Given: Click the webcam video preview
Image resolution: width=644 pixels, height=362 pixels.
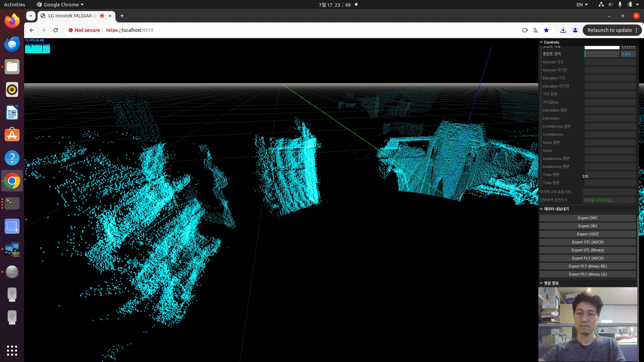Looking at the screenshot, I should 588,324.
